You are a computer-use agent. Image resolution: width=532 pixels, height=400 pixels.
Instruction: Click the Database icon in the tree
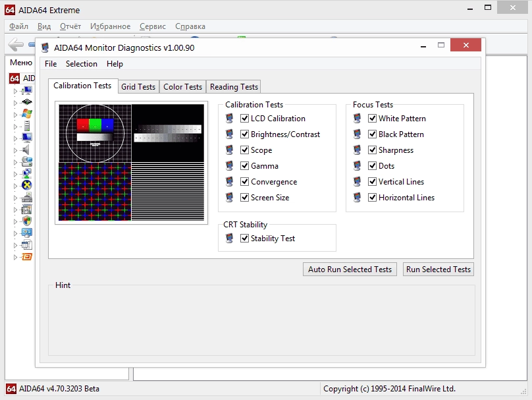tap(26, 245)
